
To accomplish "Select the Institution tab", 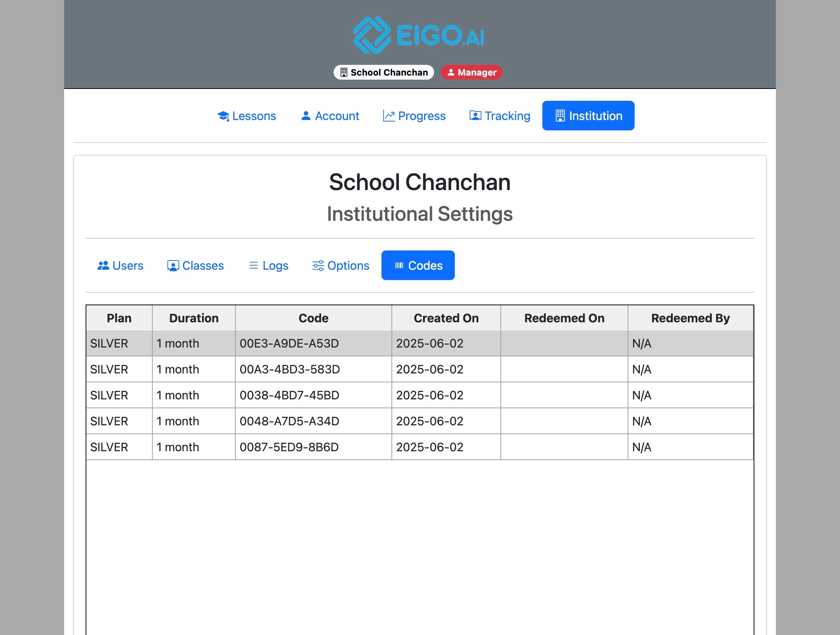I will pyautogui.click(x=588, y=116).
